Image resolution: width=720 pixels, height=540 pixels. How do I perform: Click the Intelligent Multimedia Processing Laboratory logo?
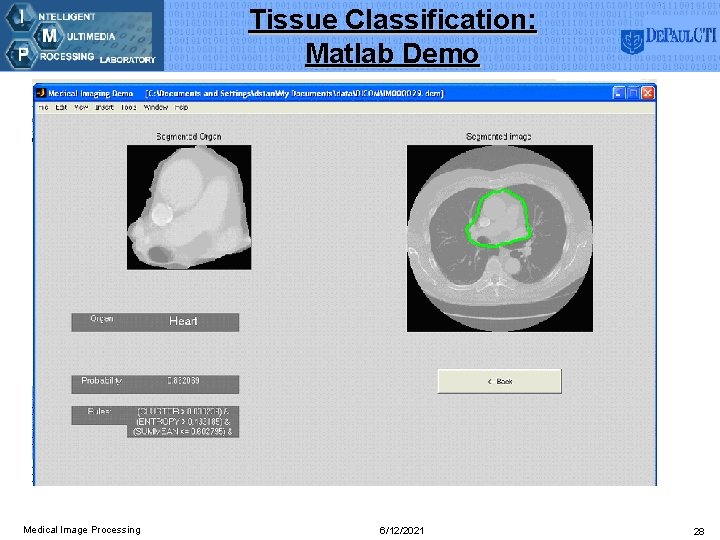pos(82,36)
